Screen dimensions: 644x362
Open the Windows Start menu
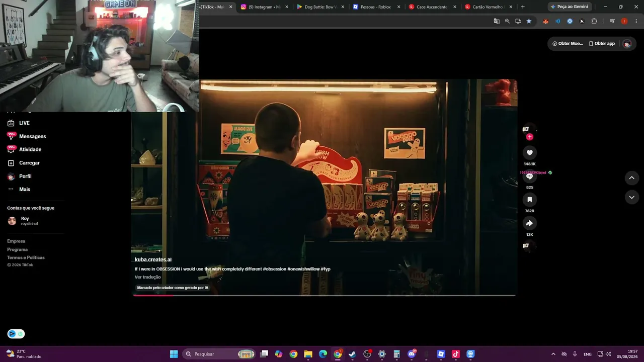pyautogui.click(x=174, y=354)
